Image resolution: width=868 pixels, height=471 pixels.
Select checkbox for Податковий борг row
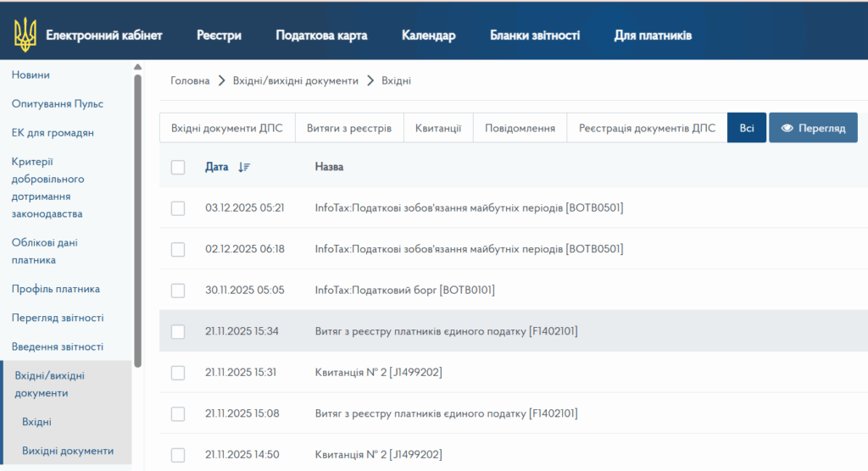(x=178, y=291)
